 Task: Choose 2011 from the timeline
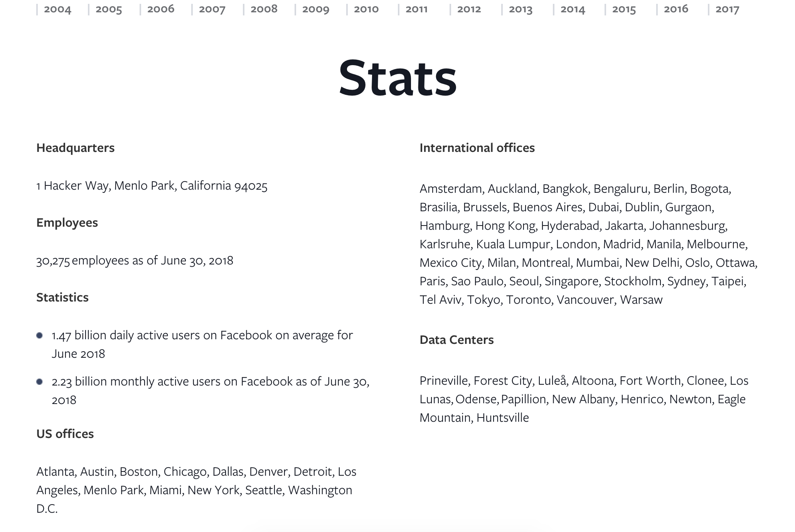417,9
